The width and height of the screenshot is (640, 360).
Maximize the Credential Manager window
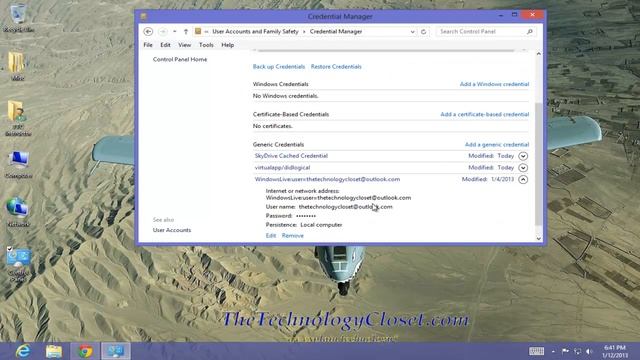[514, 15]
